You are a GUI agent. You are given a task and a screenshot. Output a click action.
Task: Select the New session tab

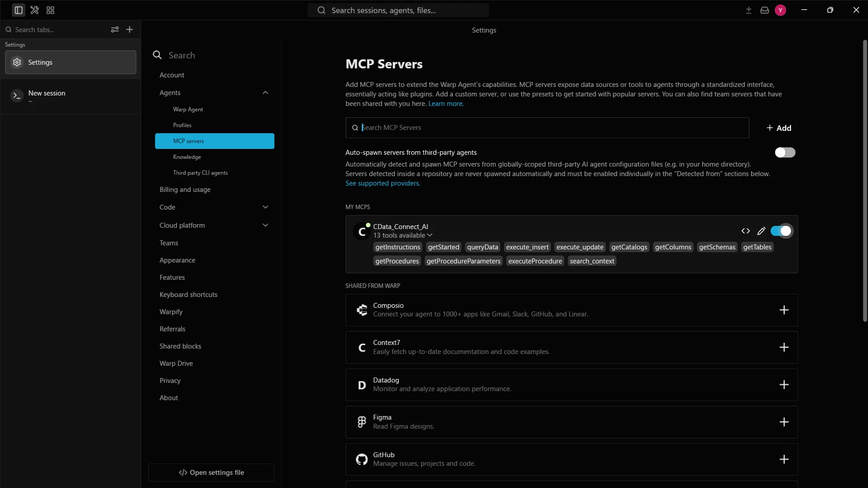coord(70,96)
